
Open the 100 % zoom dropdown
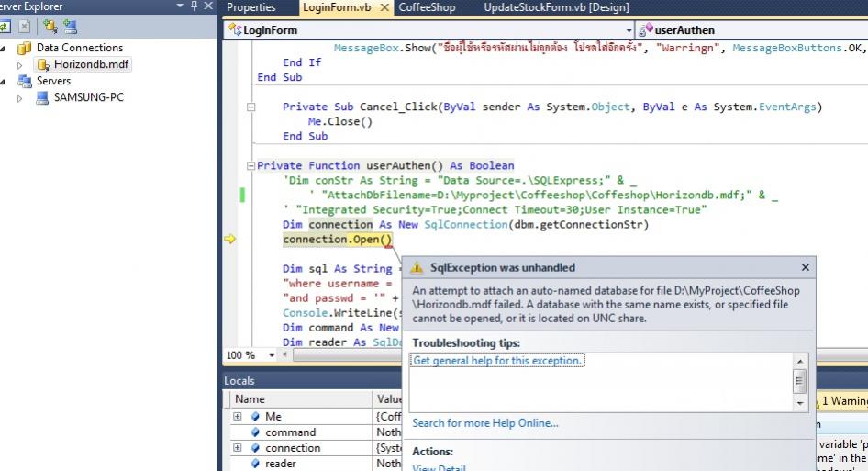(272, 355)
